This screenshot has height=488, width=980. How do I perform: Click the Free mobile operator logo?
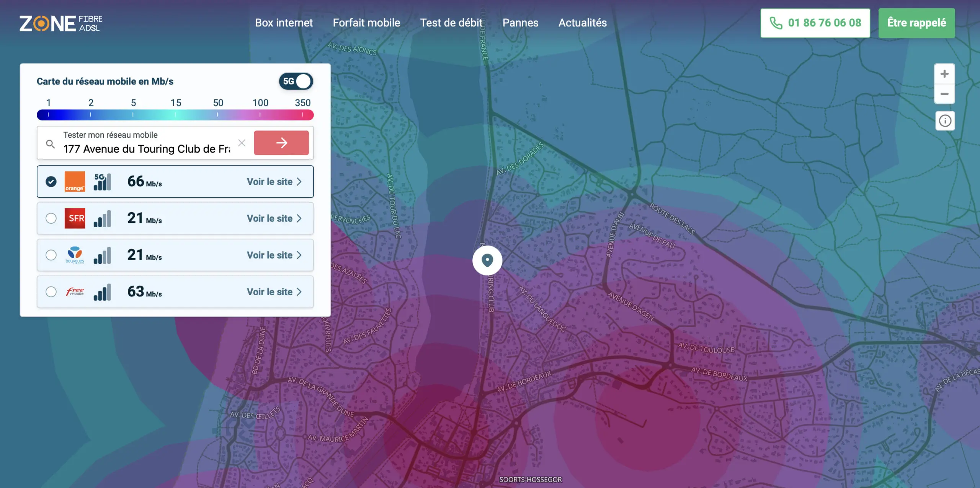click(75, 292)
